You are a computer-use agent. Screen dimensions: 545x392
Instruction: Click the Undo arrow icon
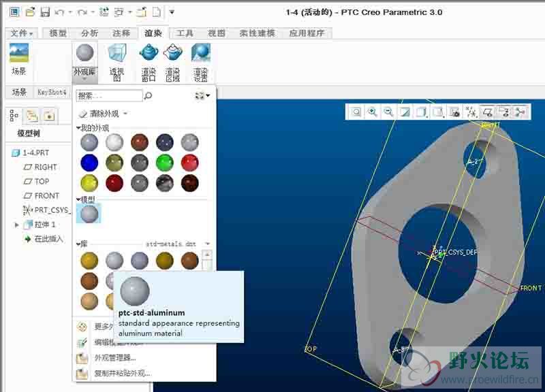[x=59, y=12]
